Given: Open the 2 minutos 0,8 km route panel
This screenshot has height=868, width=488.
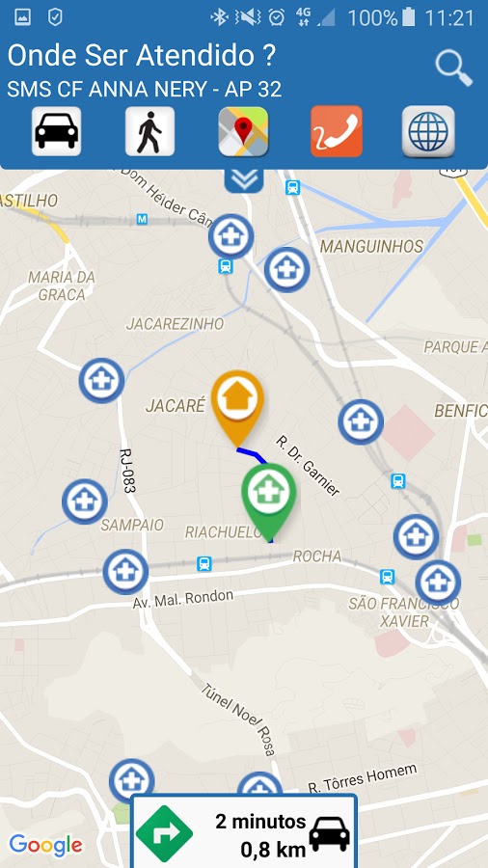Looking at the screenshot, I should point(244,831).
